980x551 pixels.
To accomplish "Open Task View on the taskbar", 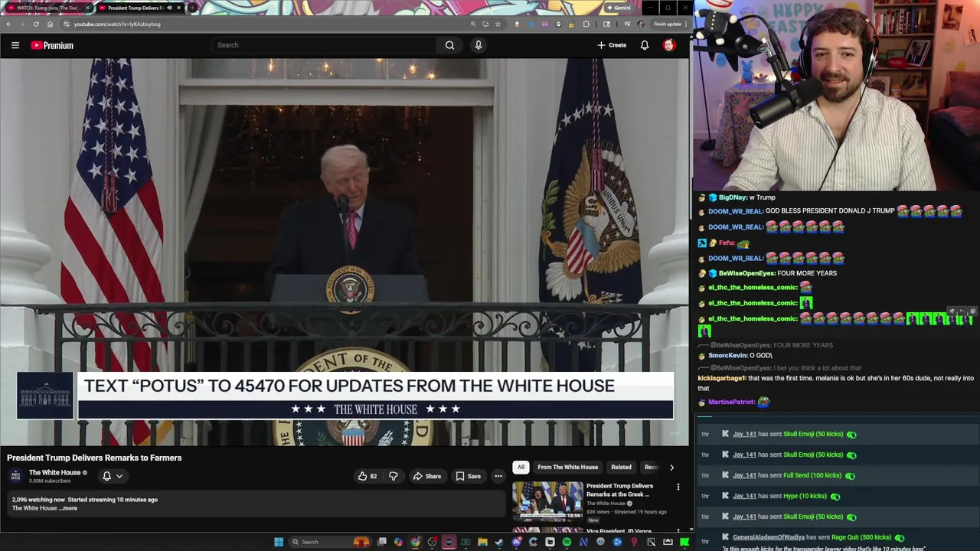I will point(382,542).
